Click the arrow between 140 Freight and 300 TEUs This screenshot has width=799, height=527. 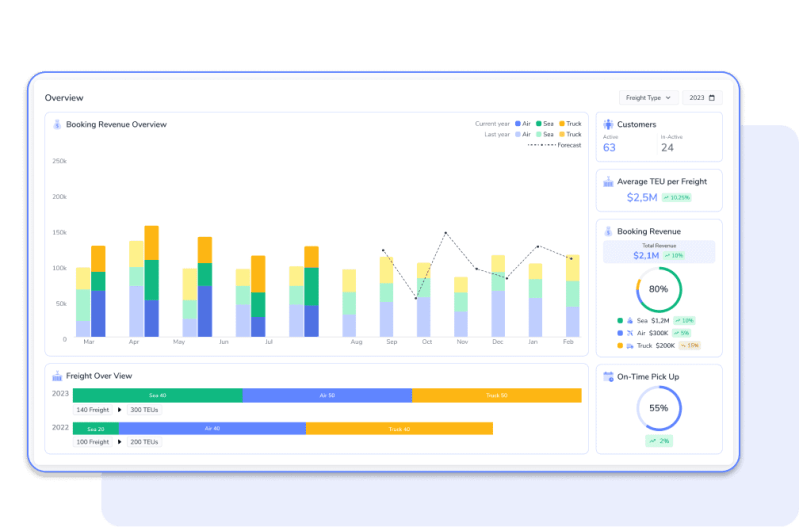click(x=120, y=410)
